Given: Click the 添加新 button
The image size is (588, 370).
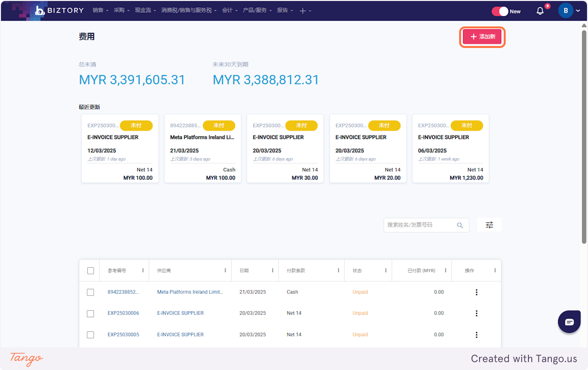Looking at the screenshot, I should click(483, 37).
